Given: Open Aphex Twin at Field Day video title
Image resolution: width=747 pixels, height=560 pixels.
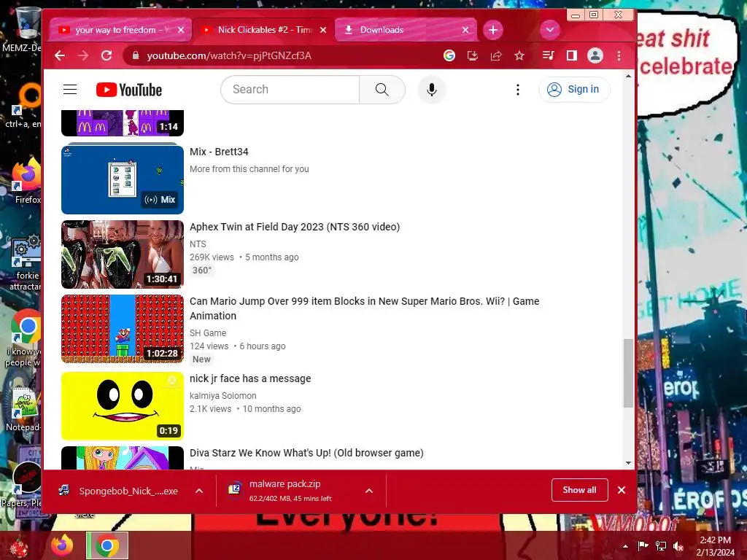Looking at the screenshot, I should 295,227.
